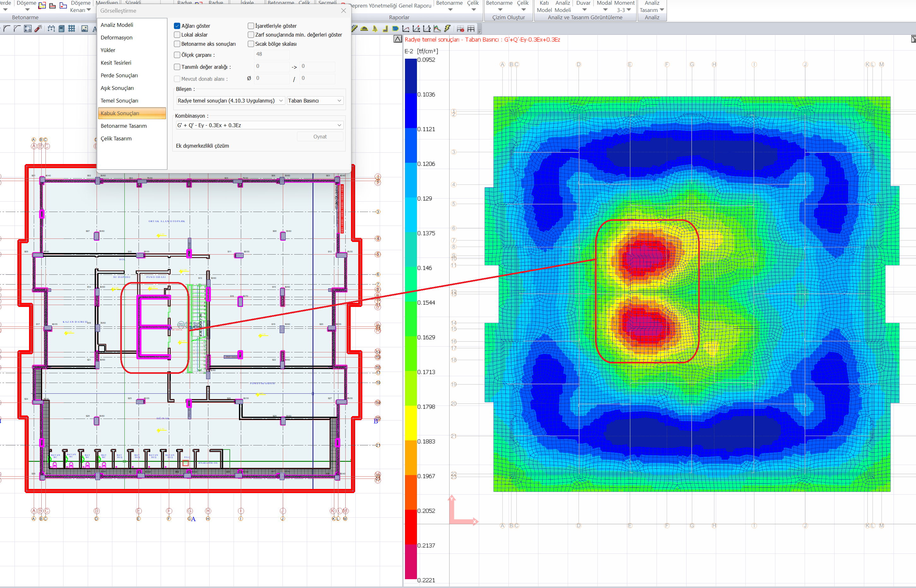Enable the Sıcak bölge skalası checkbox

251,44
